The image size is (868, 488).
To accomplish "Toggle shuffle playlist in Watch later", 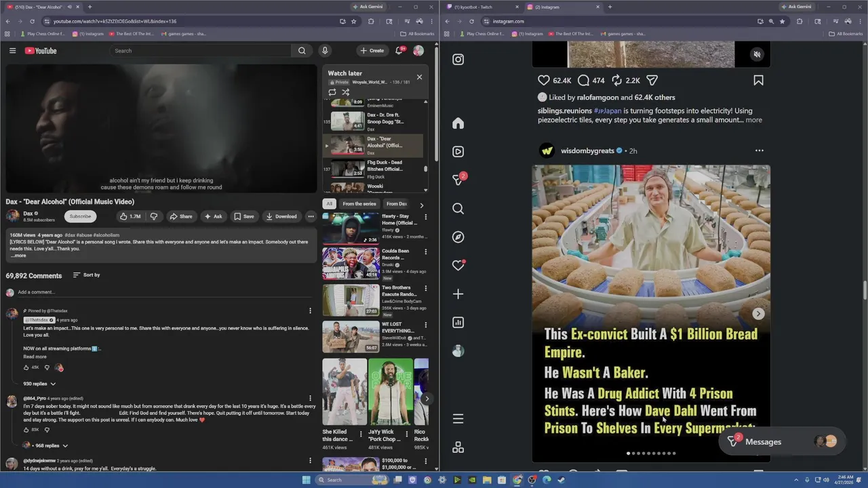I will point(345,92).
